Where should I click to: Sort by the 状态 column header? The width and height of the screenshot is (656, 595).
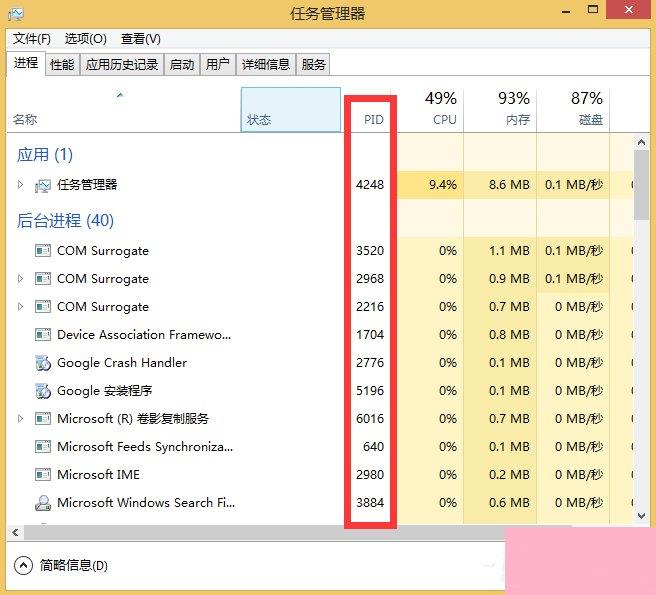click(291, 110)
